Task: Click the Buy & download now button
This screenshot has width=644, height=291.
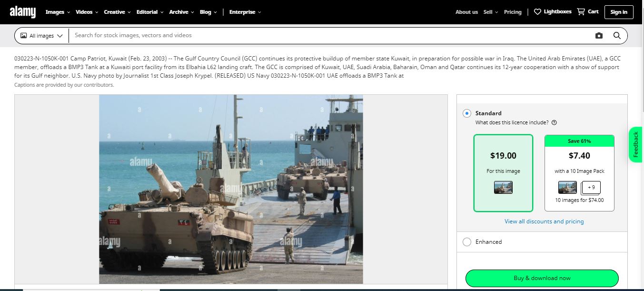Action: point(542,278)
